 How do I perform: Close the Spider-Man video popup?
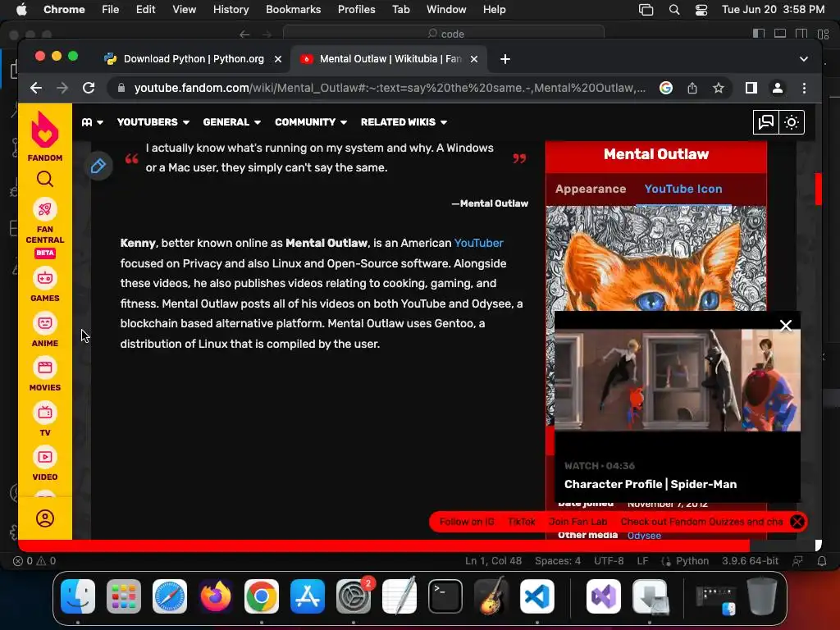[x=786, y=325]
